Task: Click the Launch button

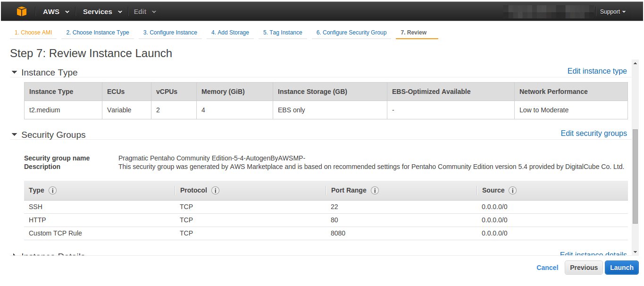Action: [622, 268]
